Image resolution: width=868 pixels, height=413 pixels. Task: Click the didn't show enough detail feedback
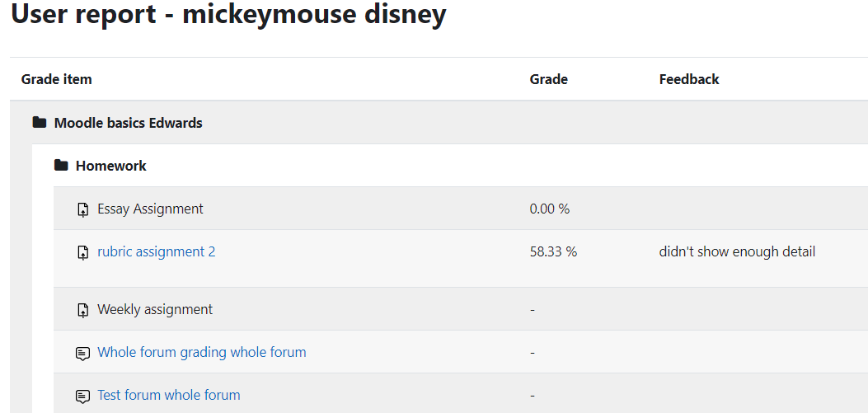[x=737, y=252]
